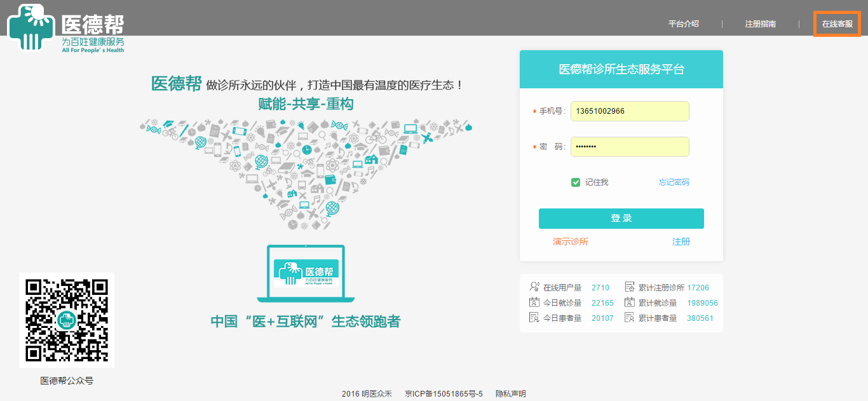Click the 医德帮公众号 QR code
Image resolution: width=868 pixels, height=401 pixels.
pyautogui.click(x=67, y=320)
